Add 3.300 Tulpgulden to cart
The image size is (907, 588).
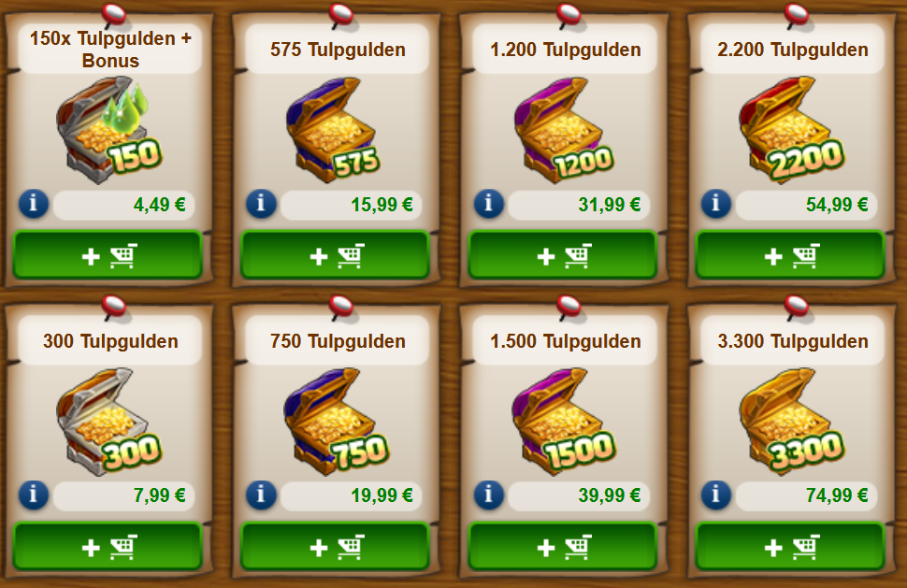(790, 546)
